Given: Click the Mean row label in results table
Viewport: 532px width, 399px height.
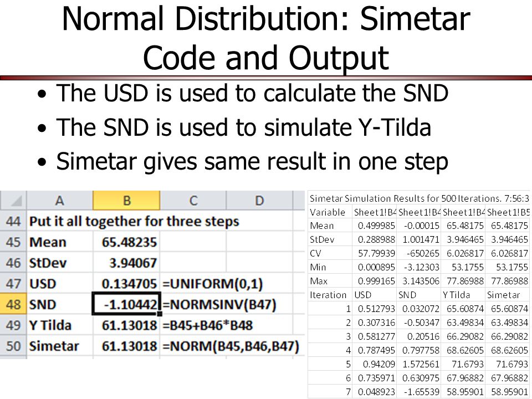Looking at the screenshot, I should tap(321, 226).
